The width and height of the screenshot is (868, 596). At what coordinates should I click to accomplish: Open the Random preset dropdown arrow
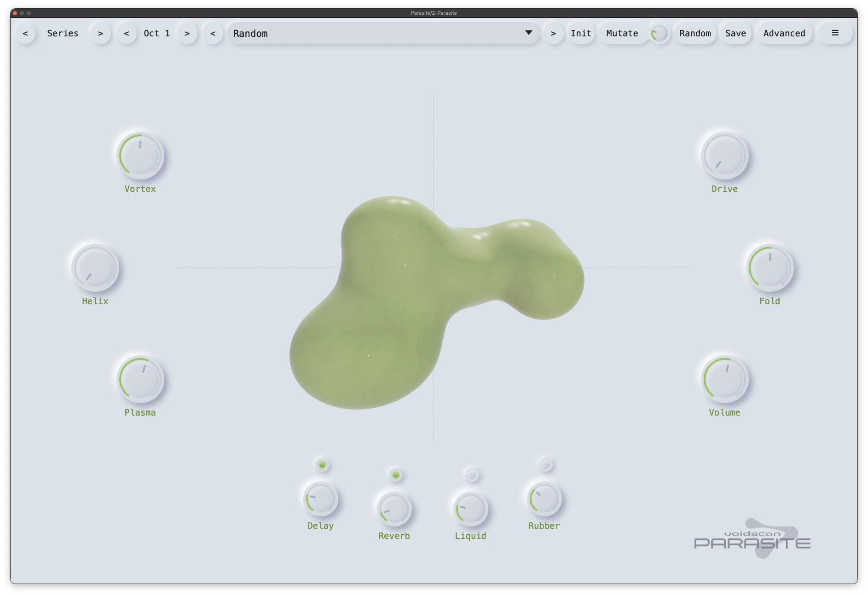[x=528, y=33]
